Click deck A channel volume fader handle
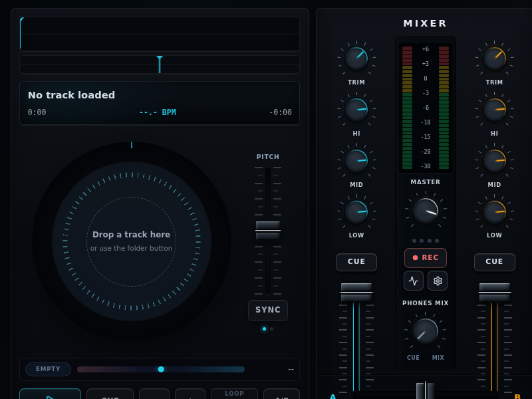Viewport: 532px width, 399px height. (356, 292)
